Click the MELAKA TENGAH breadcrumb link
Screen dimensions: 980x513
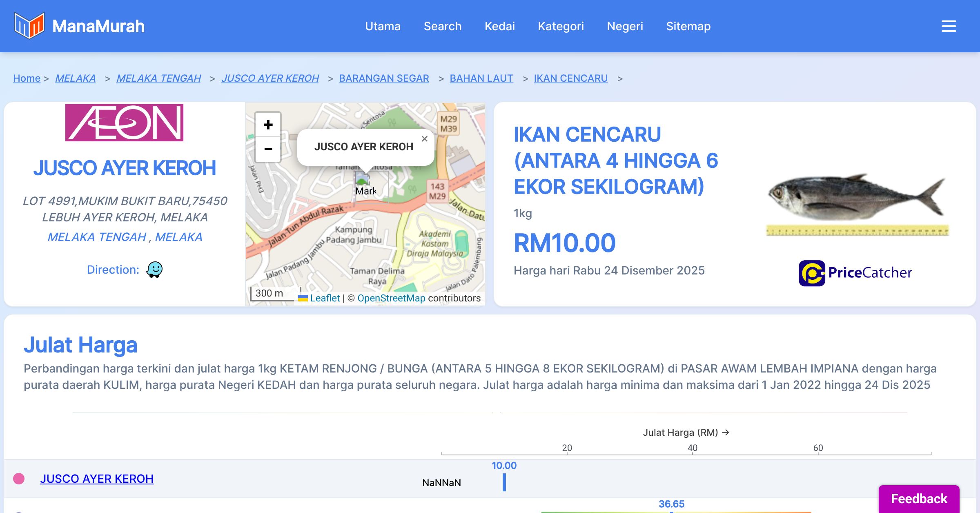pos(158,78)
